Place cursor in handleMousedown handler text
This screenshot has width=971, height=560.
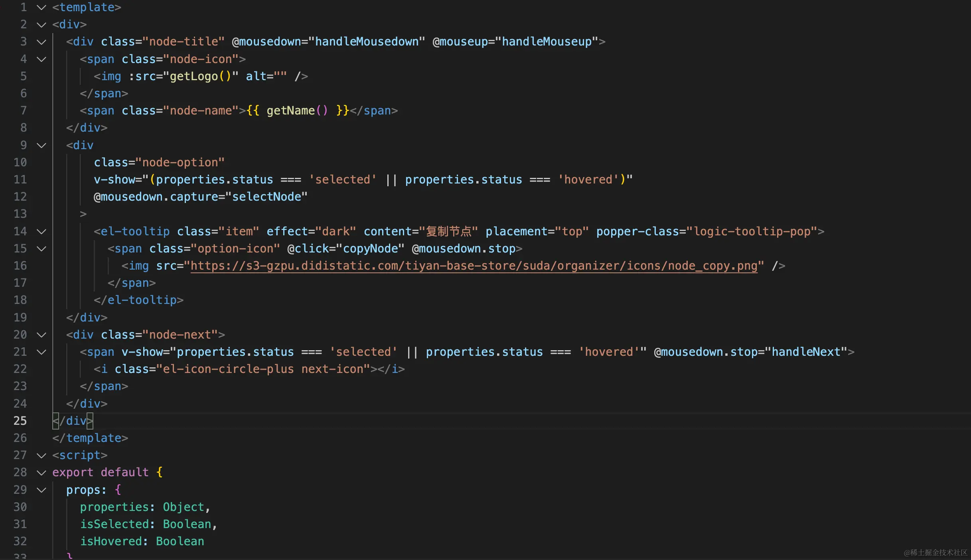click(x=366, y=41)
